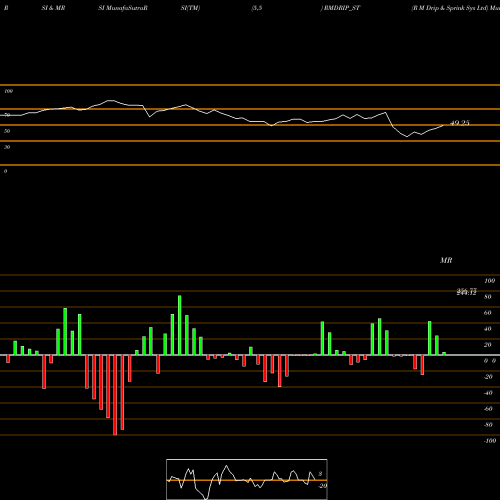Click the end of RSI line near 49.25
Screen dimensions: 500x500
point(444,125)
